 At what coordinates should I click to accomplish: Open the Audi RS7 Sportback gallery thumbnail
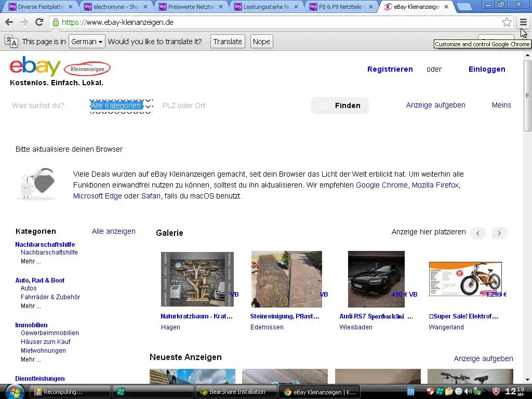click(x=376, y=279)
